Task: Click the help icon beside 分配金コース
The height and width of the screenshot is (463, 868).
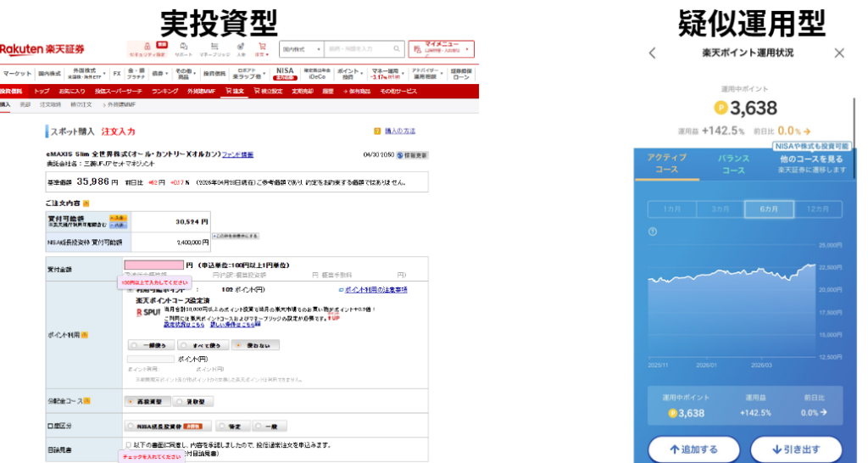Action: [87, 401]
